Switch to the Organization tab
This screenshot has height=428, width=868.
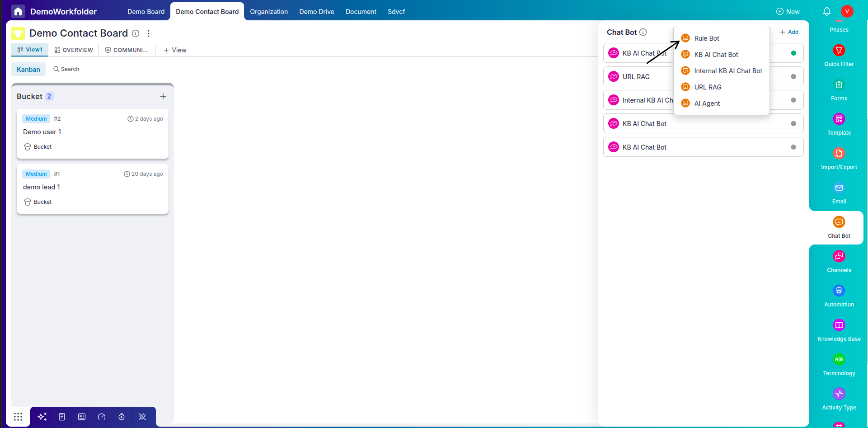coord(269,12)
